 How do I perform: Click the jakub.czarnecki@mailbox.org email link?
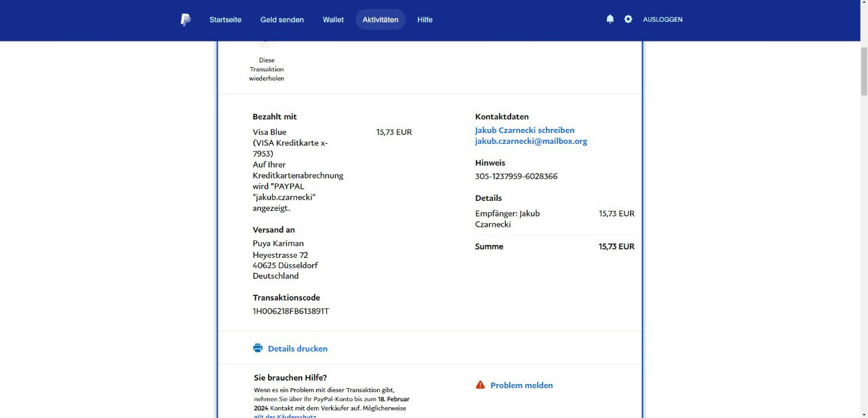[530, 141]
